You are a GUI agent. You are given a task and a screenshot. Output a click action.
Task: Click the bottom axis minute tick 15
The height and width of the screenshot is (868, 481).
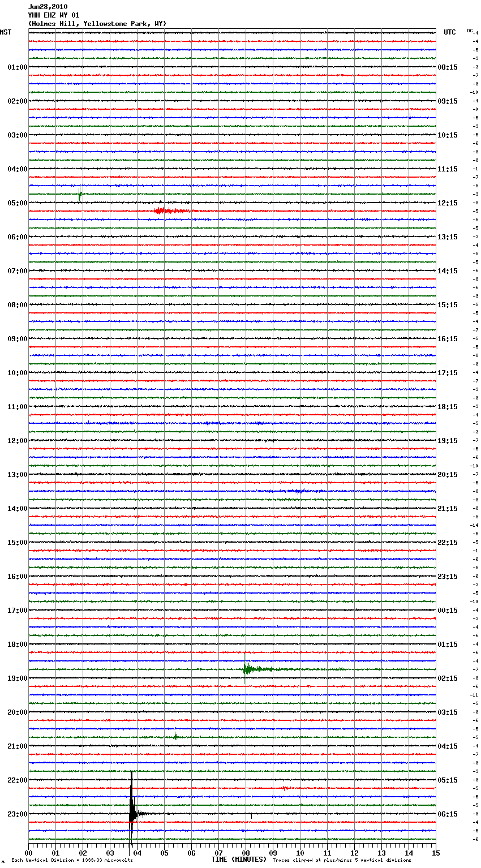(x=436, y=853)
